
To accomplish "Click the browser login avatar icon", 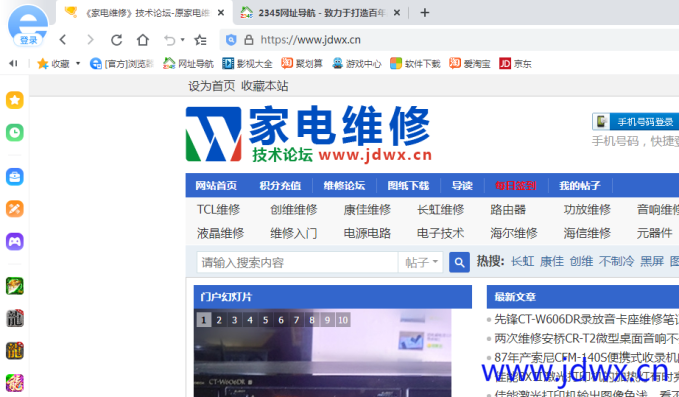I will (x=28, y=25).
